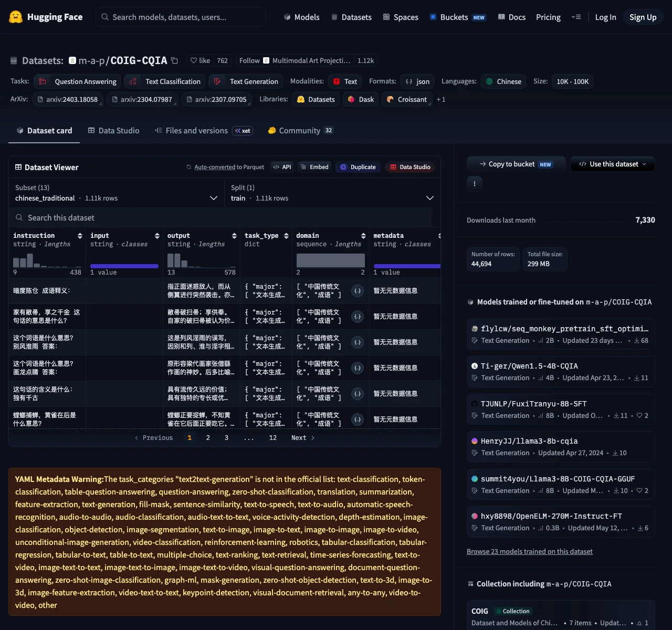The image size is (672, 630).
Task: Go to Datasets in the top navigation
Action: coord(351,17)
